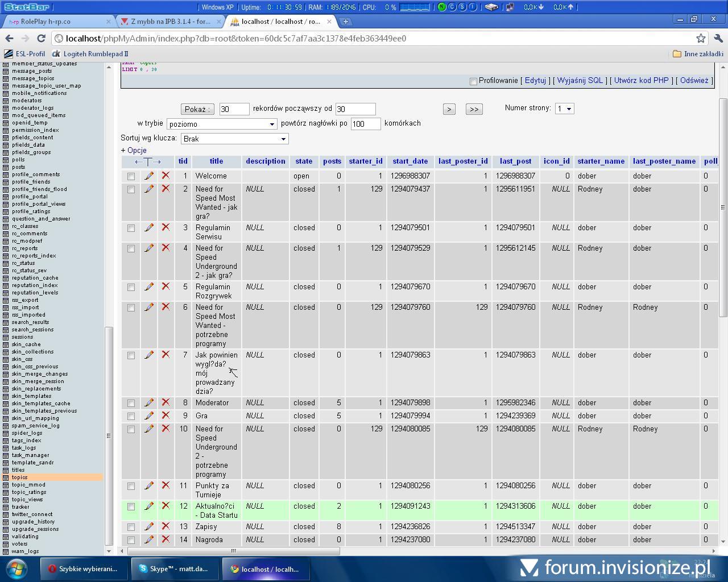Click the bookmark star icon in address bar

(x=701, y=39)
